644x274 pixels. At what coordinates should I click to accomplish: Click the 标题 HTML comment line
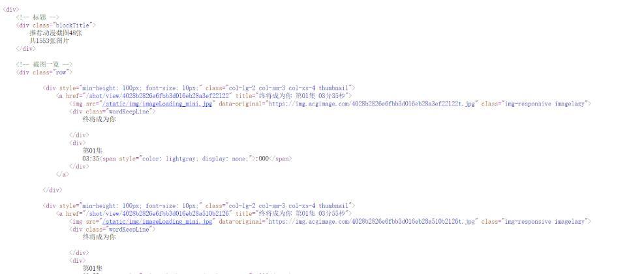(x=38, y=17)
